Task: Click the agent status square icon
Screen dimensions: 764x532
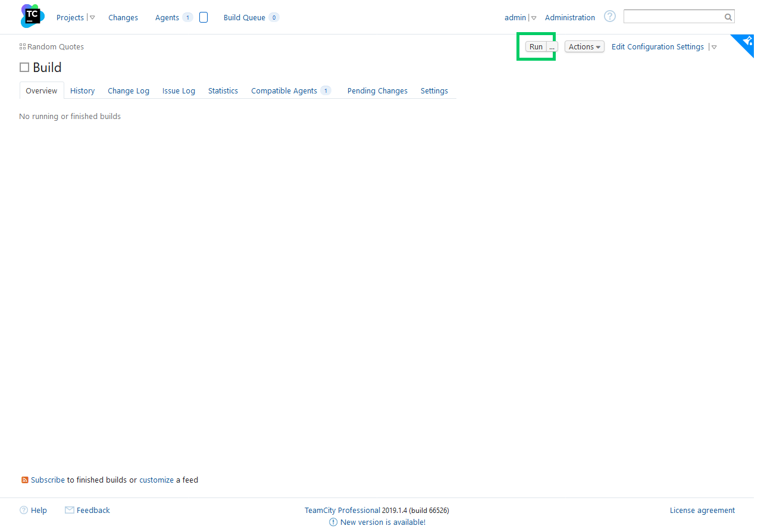Action: [x=203, y=17]
